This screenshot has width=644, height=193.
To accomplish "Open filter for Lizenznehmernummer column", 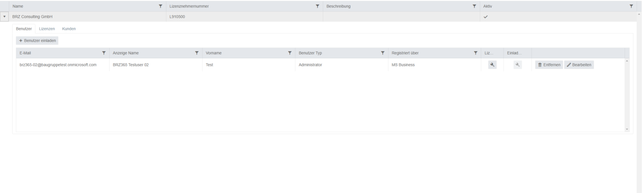I will (x=318, y=6).
